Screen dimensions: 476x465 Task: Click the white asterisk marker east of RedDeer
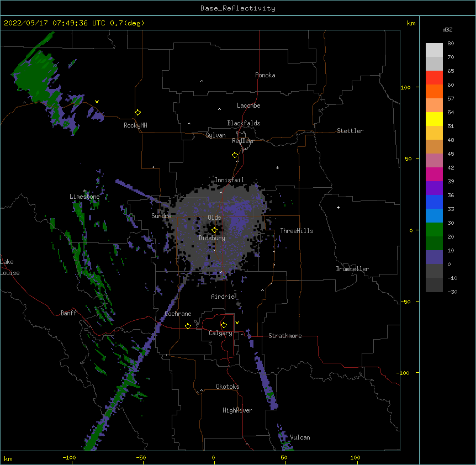277,167
